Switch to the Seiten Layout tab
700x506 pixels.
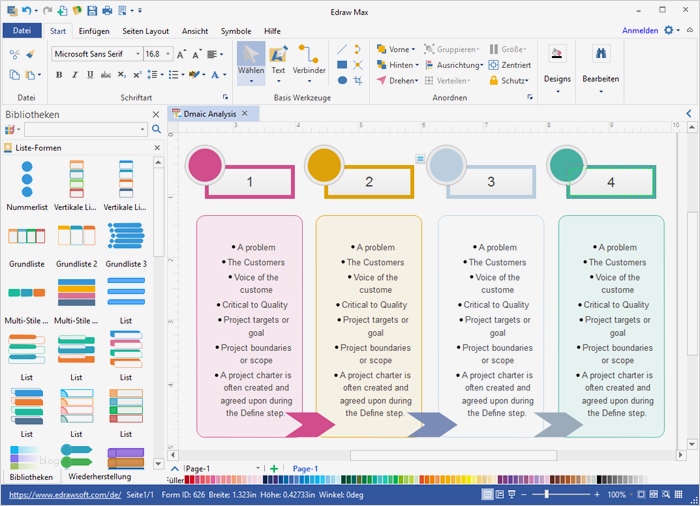[146, 31]
